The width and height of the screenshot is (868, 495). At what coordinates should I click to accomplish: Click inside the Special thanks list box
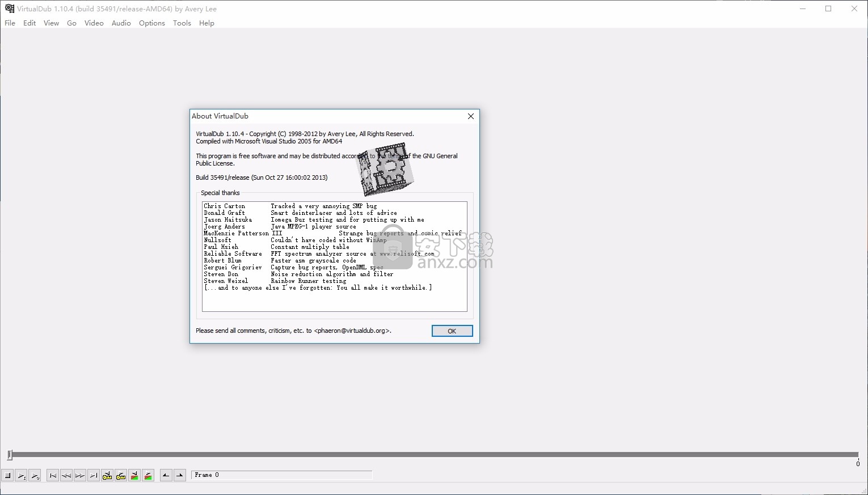pos(335,256)
